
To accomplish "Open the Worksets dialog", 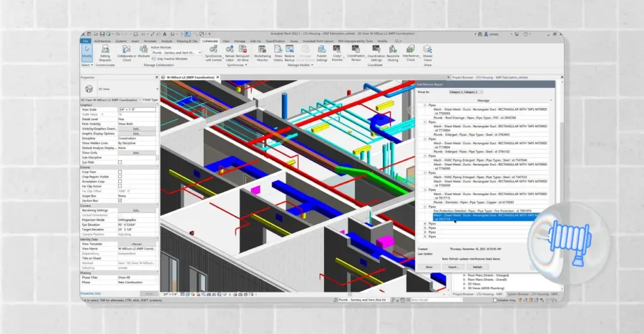I will 144,52.
